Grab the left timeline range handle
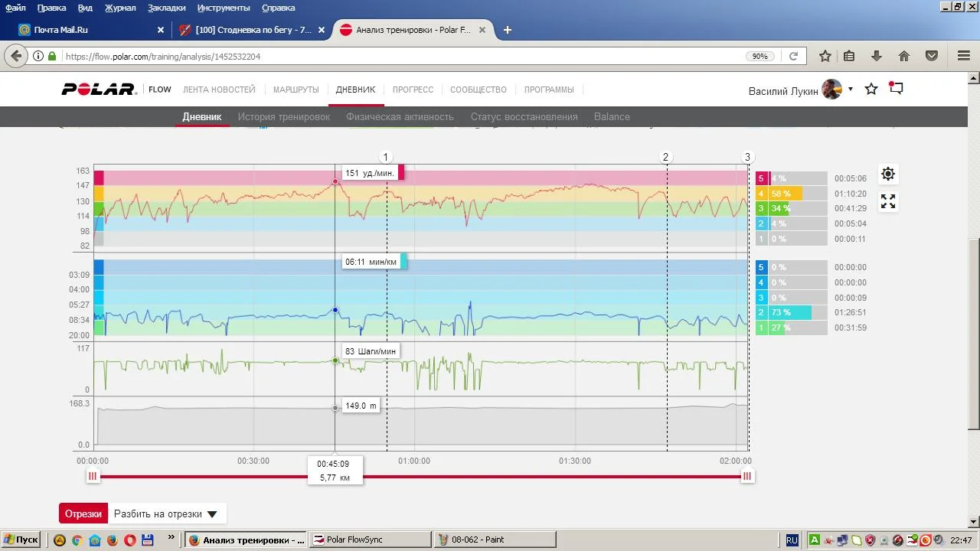This screenshot has height=551, width=980. pyautogui.click(x=93, y=476)
